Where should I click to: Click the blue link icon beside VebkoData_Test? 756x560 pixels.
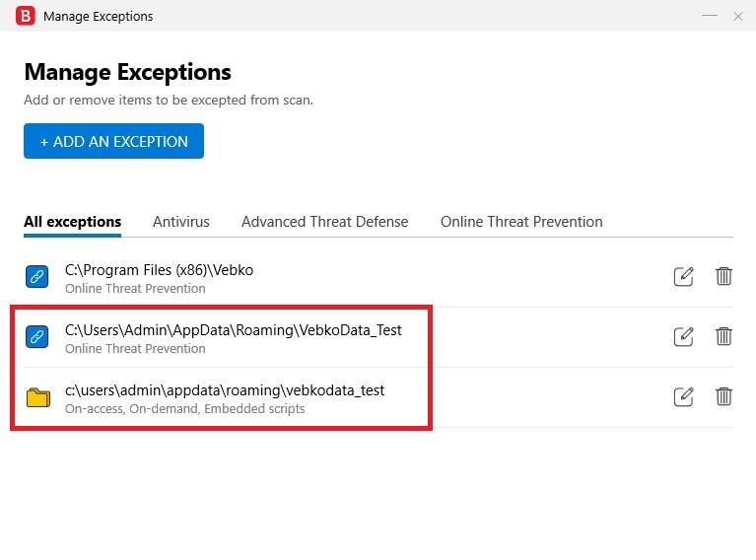tap(37, 337)
